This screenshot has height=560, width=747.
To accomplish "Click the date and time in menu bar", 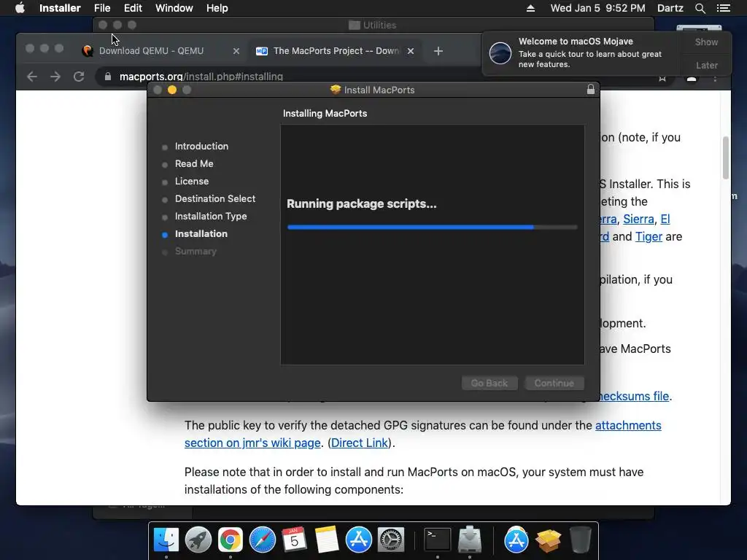I will tap(597, 8).
